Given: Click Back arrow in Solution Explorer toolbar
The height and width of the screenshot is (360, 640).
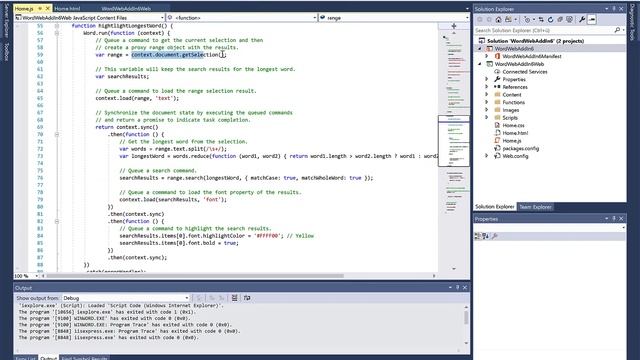Looking at the screenshot, I should [x=480, y=19].
